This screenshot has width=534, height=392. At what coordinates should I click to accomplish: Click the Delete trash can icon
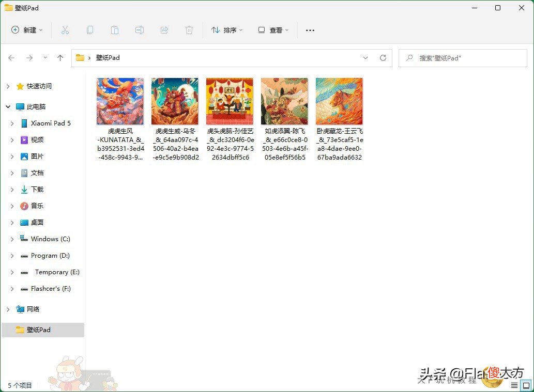(x=189, y=30)
